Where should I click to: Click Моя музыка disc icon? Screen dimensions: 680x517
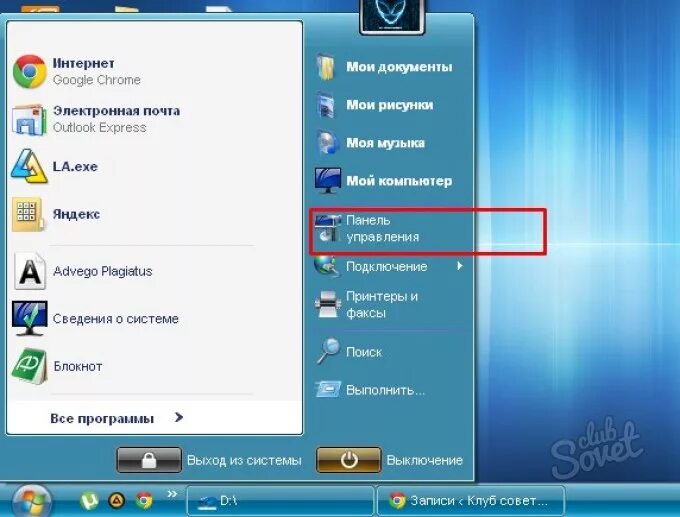(x=327, y=143)
